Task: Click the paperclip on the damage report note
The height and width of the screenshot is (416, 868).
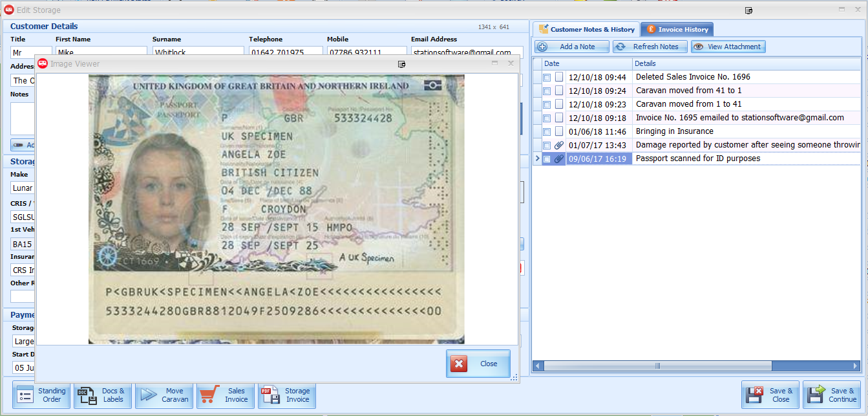Action: (559, 145)
